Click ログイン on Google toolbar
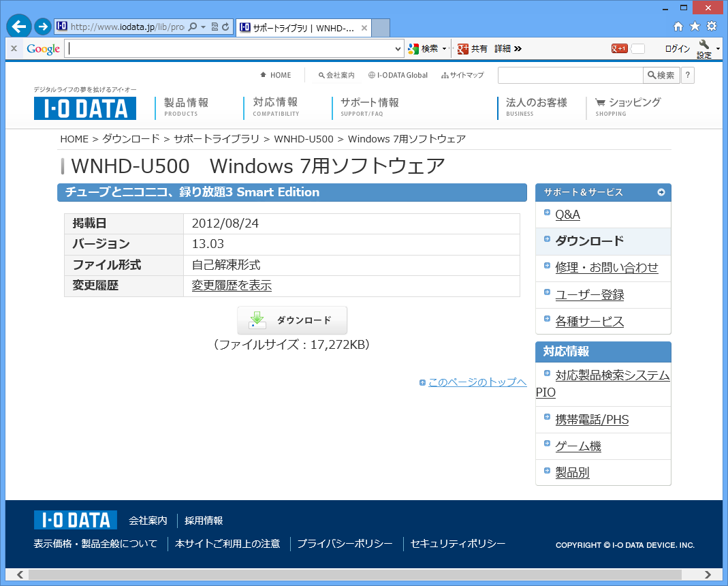 coord(678,48)
